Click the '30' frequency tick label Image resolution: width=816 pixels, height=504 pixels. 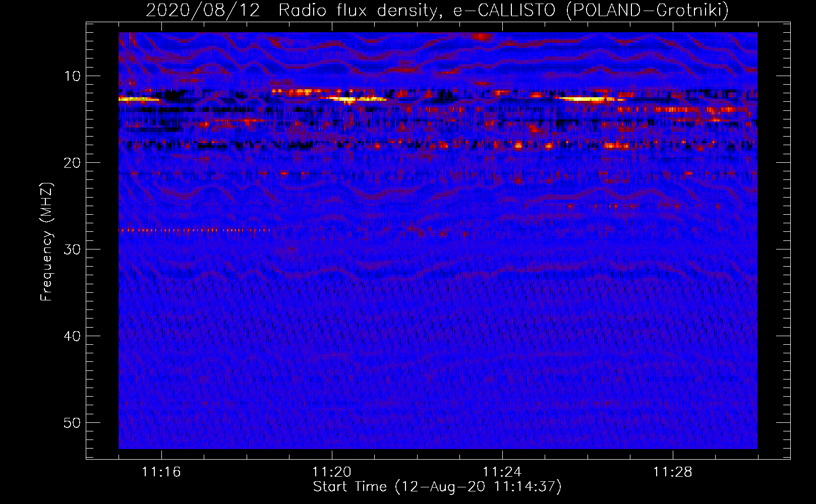[x=73, y=249]
